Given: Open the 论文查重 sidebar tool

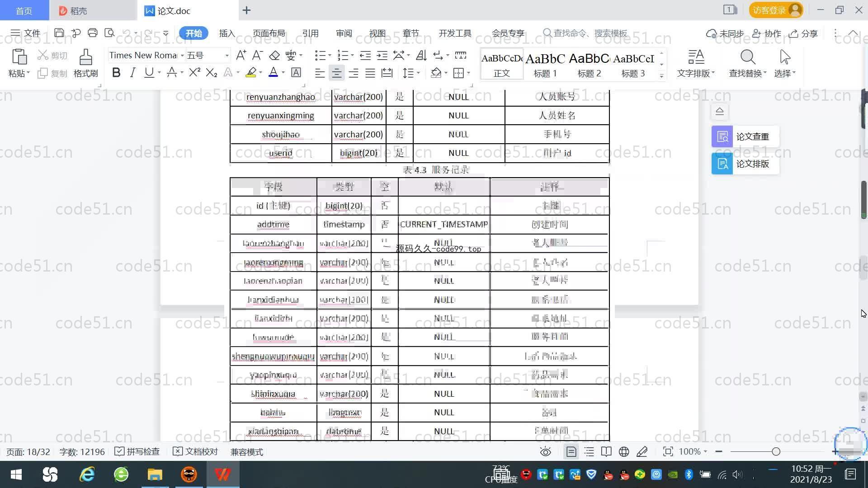Looking at the screenshot, I should [745, 136].
